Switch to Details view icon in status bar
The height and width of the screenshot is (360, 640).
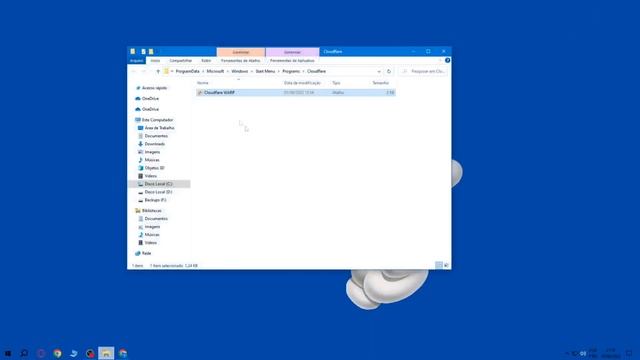pyautogui.click(x=439, y=265)
